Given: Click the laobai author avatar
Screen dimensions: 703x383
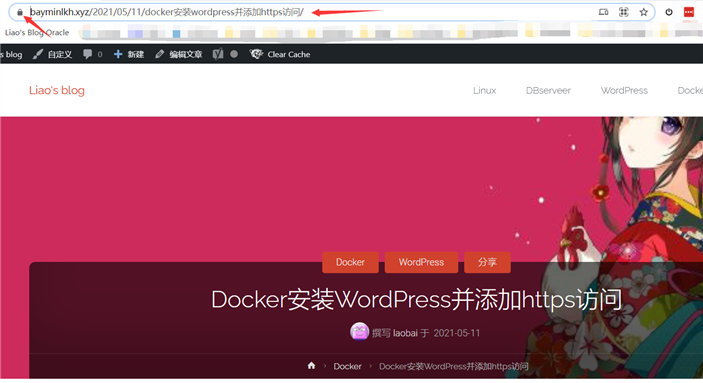Looking at the screenshot, I should coord(359,332).
